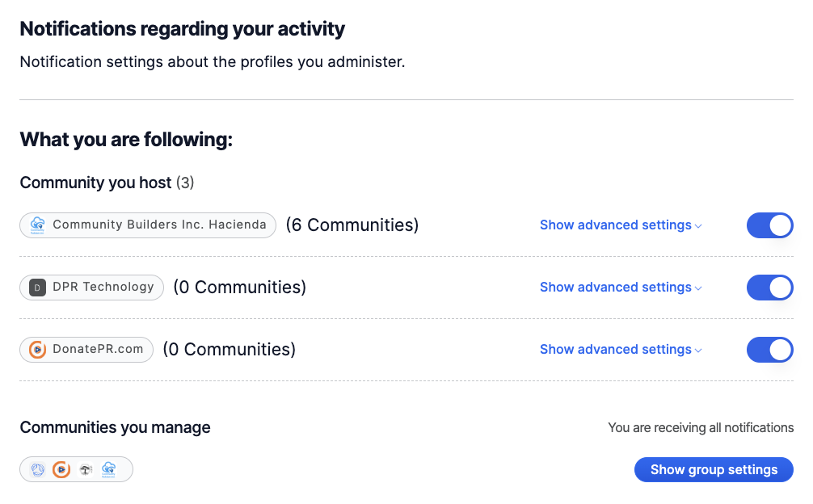
Task: Click the "Communities you manage" heading
Action: click(115, 427)
